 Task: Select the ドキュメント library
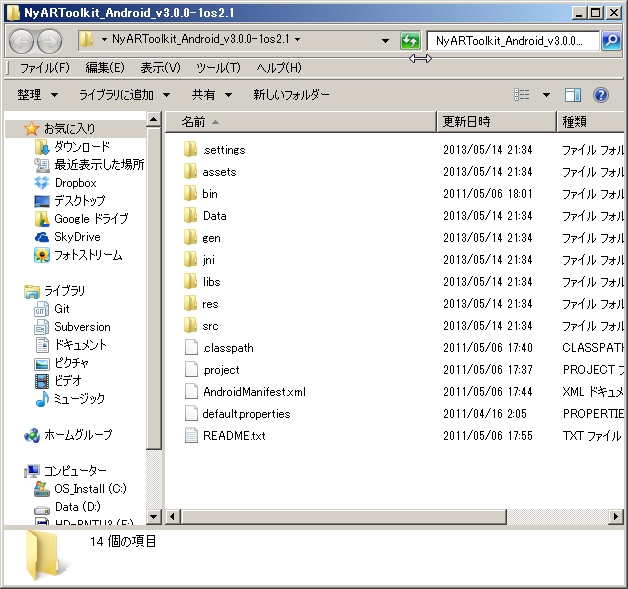(70, 345)
